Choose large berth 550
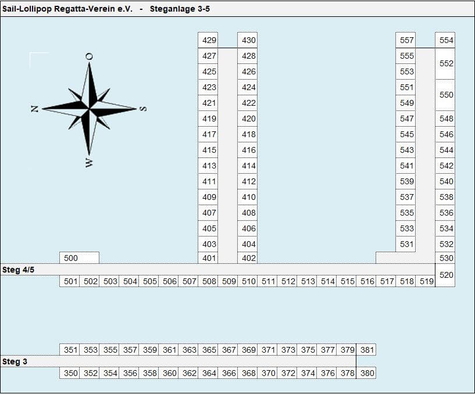Screen dimensions: 475x394 (445, 95)
